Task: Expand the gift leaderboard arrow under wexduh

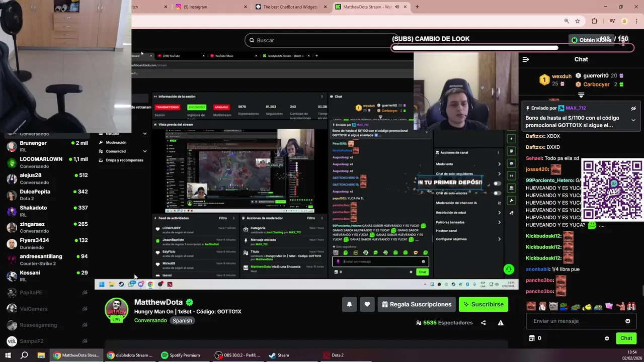Action: coord(581,95)
